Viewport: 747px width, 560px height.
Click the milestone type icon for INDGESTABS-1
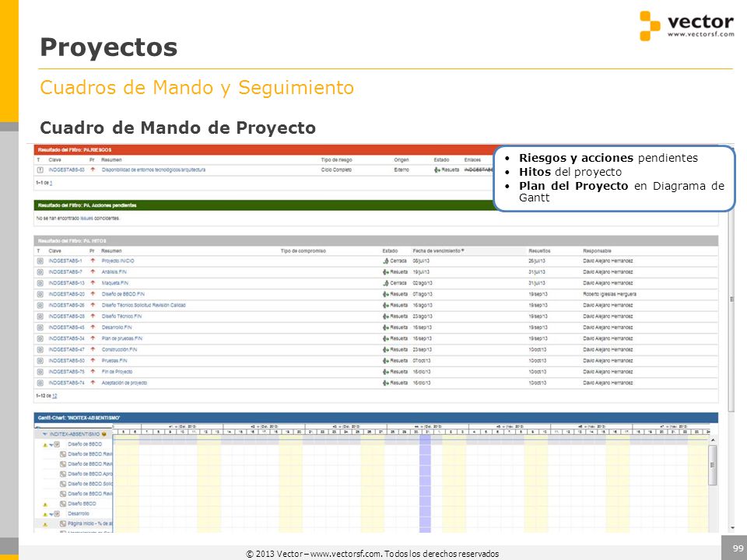point(40,261)
